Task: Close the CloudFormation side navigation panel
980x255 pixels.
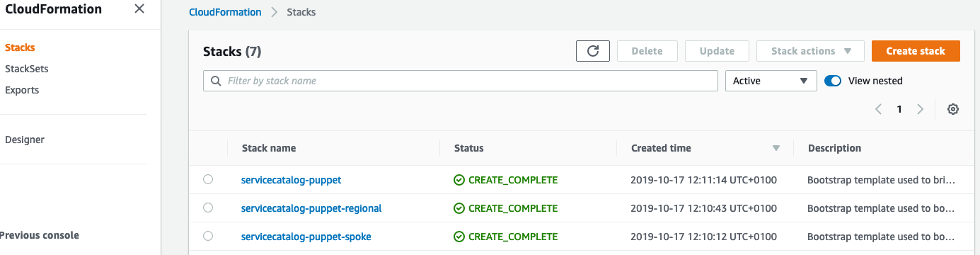Action: [139, 9]
